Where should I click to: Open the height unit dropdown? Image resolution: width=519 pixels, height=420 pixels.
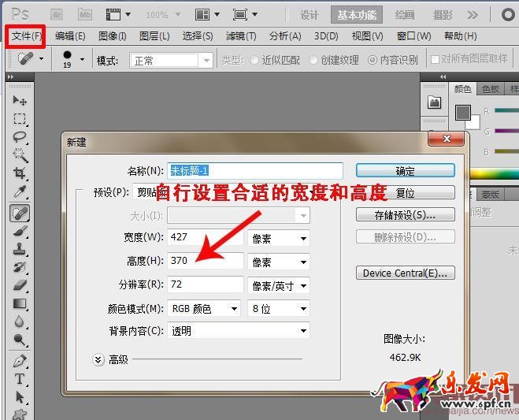click(278, 262)
